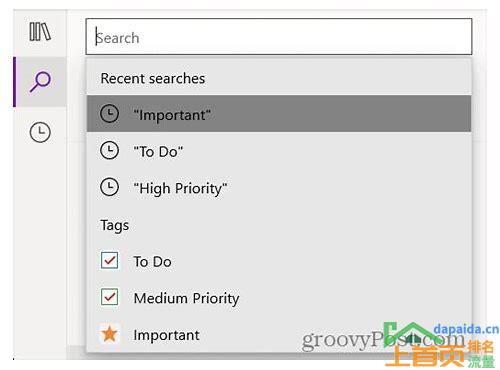Select the "To Do" recent search entry

(279, 150)
